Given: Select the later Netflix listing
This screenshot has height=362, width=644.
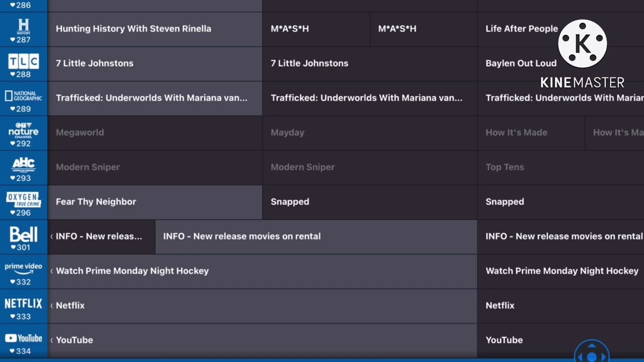Looking at the screenshot, I should [561, 305].
